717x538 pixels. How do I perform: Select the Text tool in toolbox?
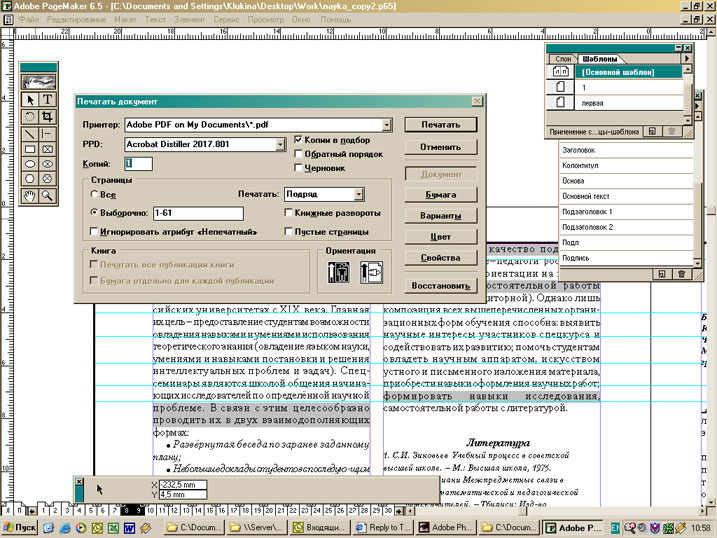pyautogui.click(x=47, y=100)
